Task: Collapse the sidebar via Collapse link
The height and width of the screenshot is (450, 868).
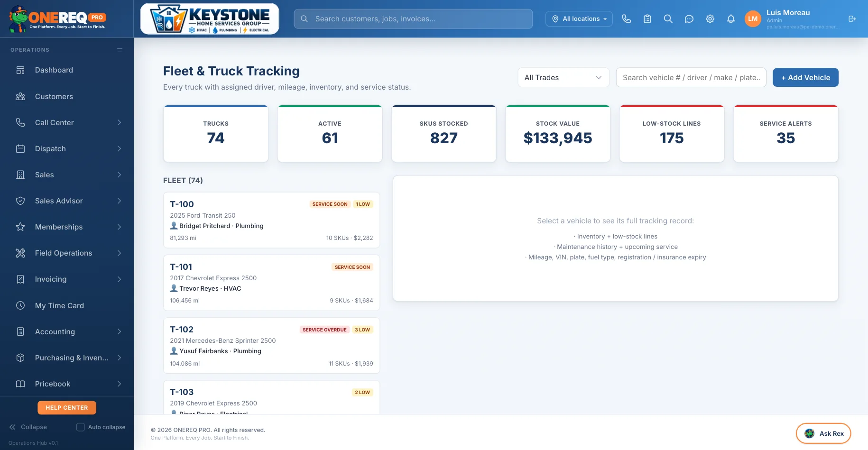Action: coord(28,427)
